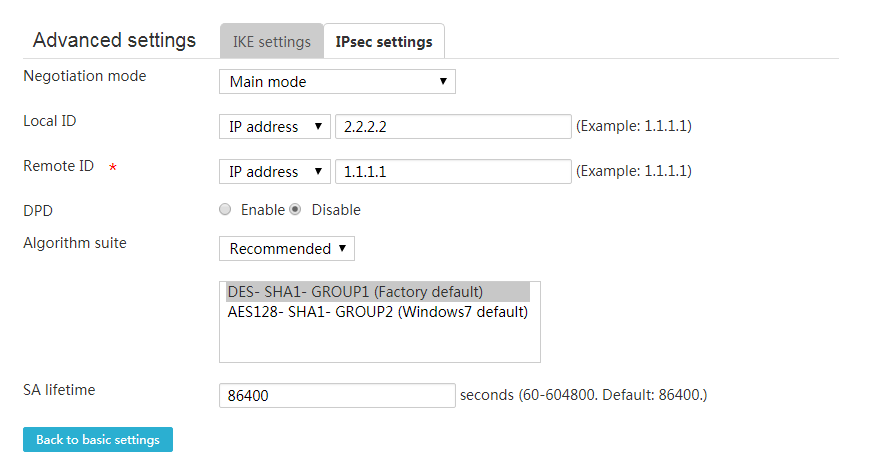Select the IPsec settings tab
The width and height of the screenshot is (870, 471).
[384, 41]
